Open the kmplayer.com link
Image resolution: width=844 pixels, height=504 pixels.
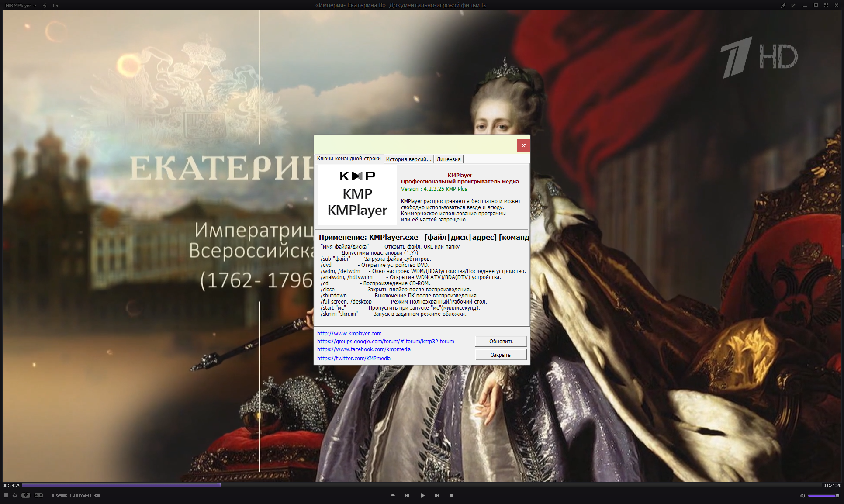[x=349, y=333]
